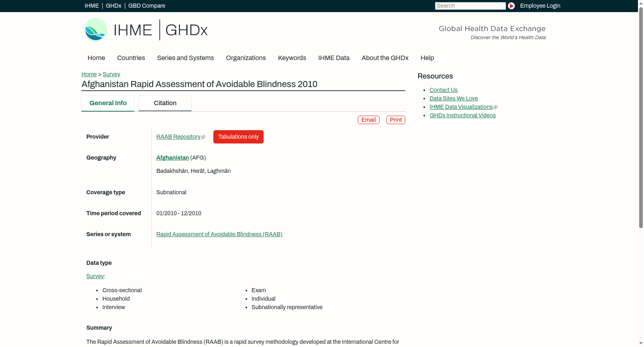Open Data Sites We Love link
The image size is (644, 347).
point(454,99)
